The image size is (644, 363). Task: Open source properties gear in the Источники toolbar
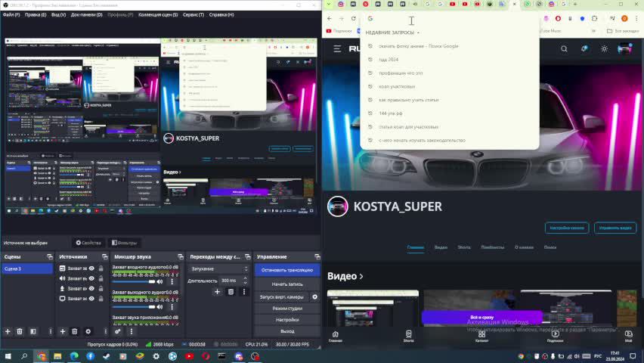click(88, 331)
